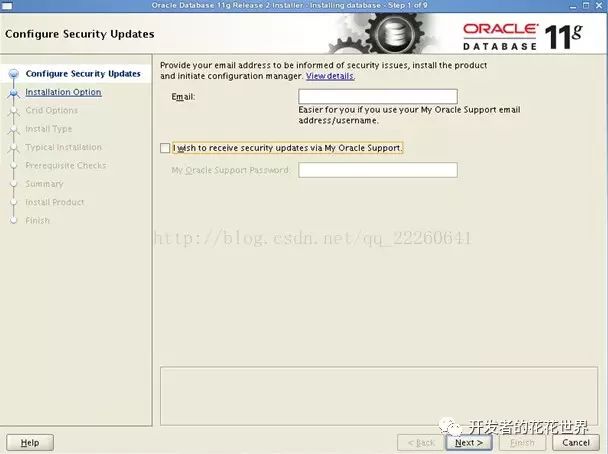Select Finish step in sidebar
This screenshot has height=454, width=608.
click(x=38, y=221)
